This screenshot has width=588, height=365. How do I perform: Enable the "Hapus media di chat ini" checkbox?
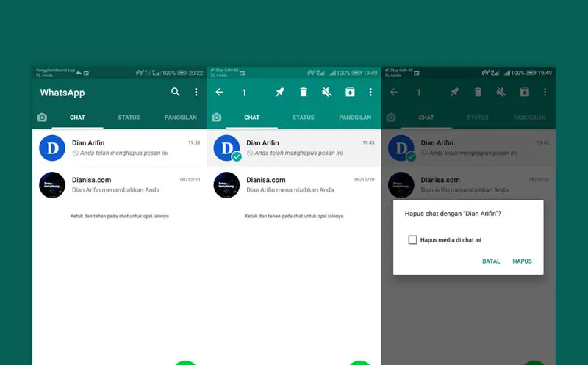[x=412, y=239]
